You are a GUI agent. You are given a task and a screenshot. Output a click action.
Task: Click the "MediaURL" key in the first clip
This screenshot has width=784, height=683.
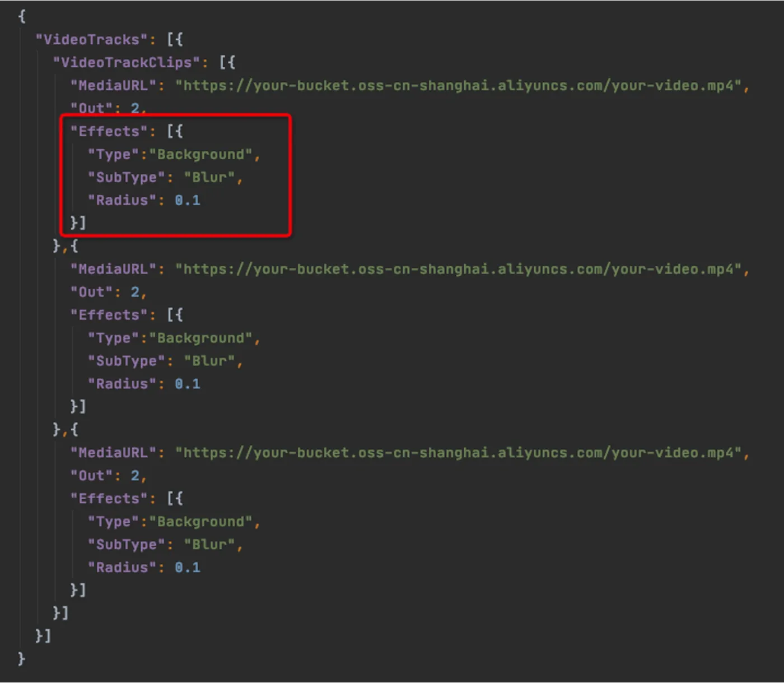113,86
